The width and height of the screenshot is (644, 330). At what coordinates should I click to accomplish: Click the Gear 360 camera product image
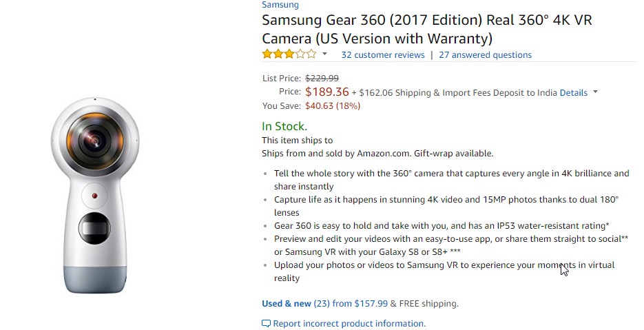[95, 195]
